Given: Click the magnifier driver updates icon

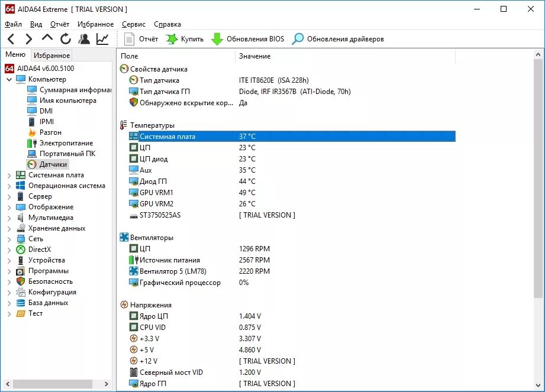Looking at the screenshot, I should click(x=298, y=39).
